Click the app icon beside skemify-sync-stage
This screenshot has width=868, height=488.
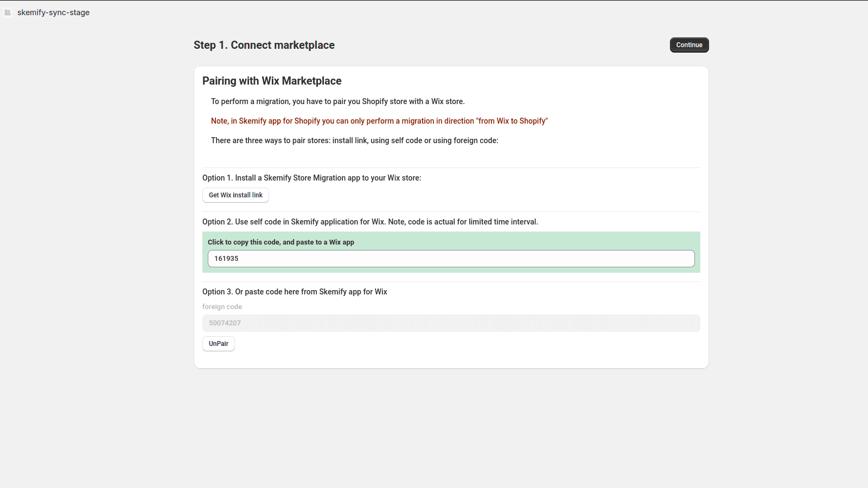tap(8, 12)
